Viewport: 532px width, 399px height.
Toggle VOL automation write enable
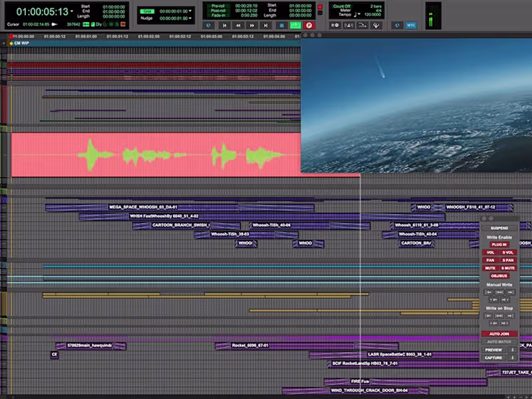point(490,253)
